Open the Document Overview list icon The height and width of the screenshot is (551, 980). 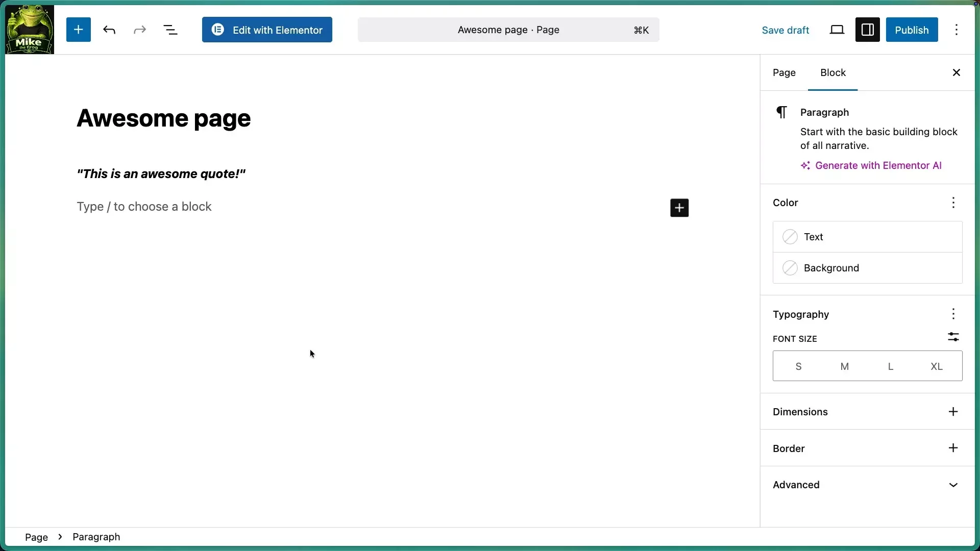(171, 30)
